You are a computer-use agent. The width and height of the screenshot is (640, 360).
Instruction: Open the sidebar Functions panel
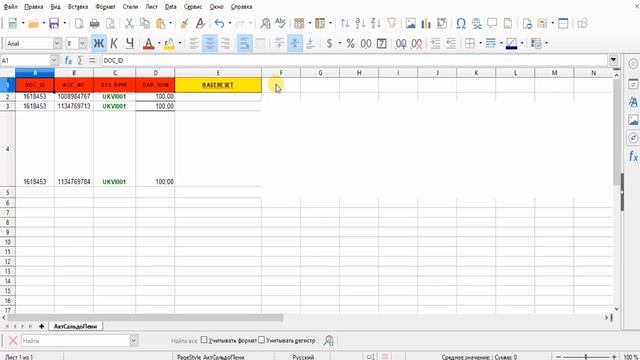[x=633, y=156]
